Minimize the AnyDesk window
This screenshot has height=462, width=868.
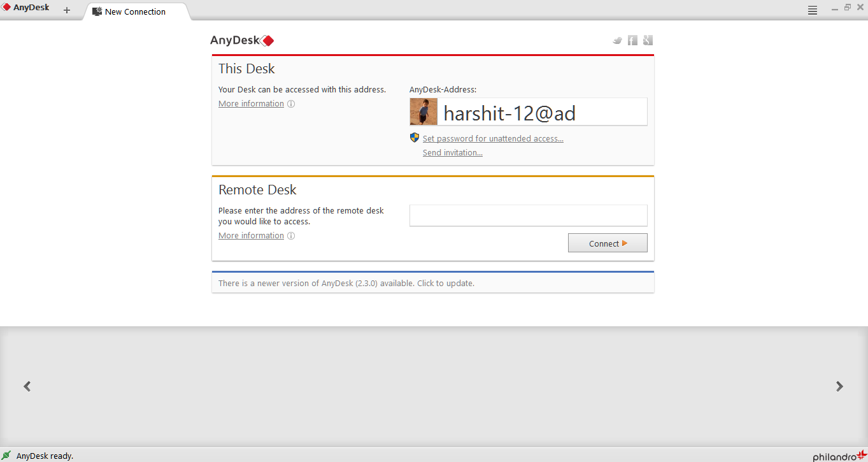click(x=835, y=8)
